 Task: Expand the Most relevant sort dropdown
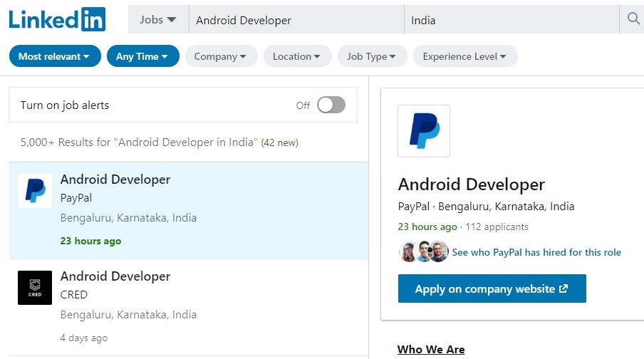coord(54,56)
